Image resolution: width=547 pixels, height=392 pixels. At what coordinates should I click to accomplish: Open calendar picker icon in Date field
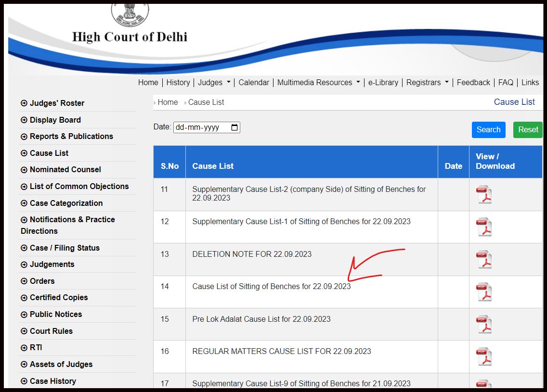tap(234, 127)
